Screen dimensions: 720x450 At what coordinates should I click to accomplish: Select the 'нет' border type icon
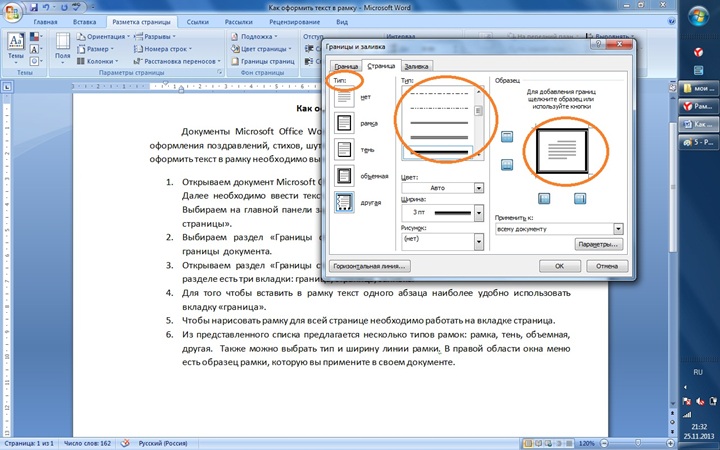(344, 97)
